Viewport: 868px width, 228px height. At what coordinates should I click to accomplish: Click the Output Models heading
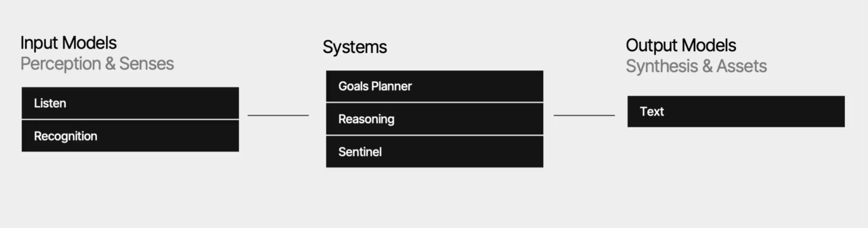681,45
